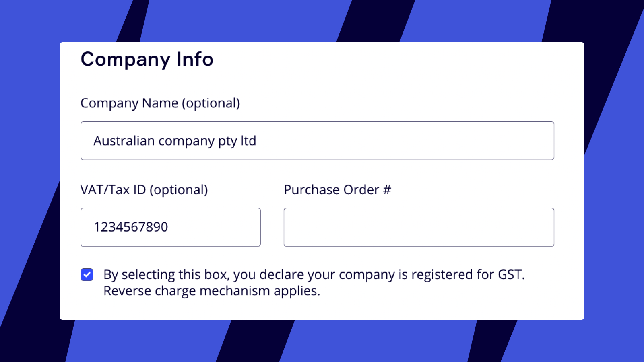Click the text 'Australian company pty ltd'
The image size is (644, 362).
(x=175, y=140)
